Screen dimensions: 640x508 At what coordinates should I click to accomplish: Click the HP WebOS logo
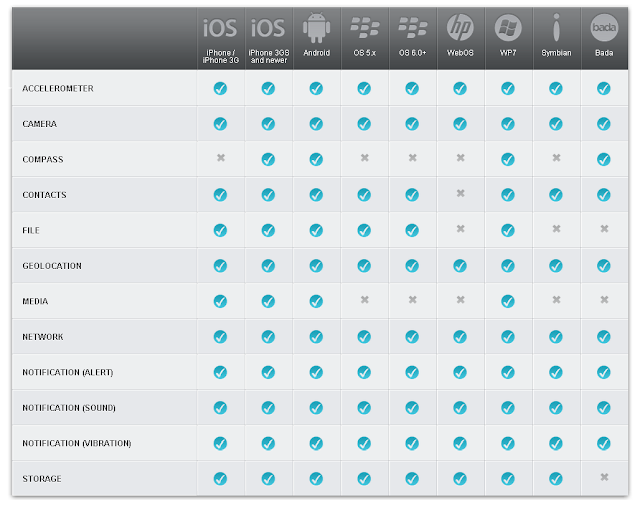pos(460,27)
